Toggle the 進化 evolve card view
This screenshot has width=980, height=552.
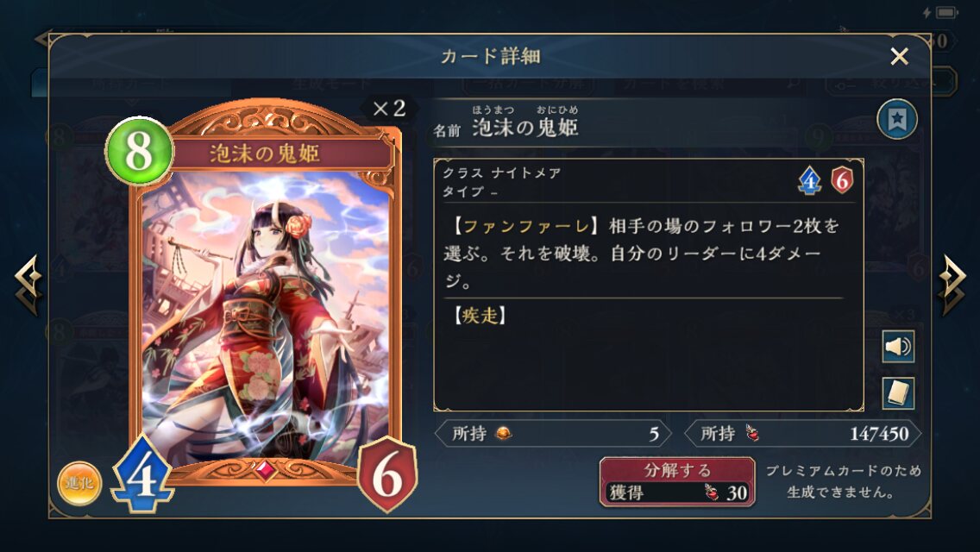click(79, 483)
